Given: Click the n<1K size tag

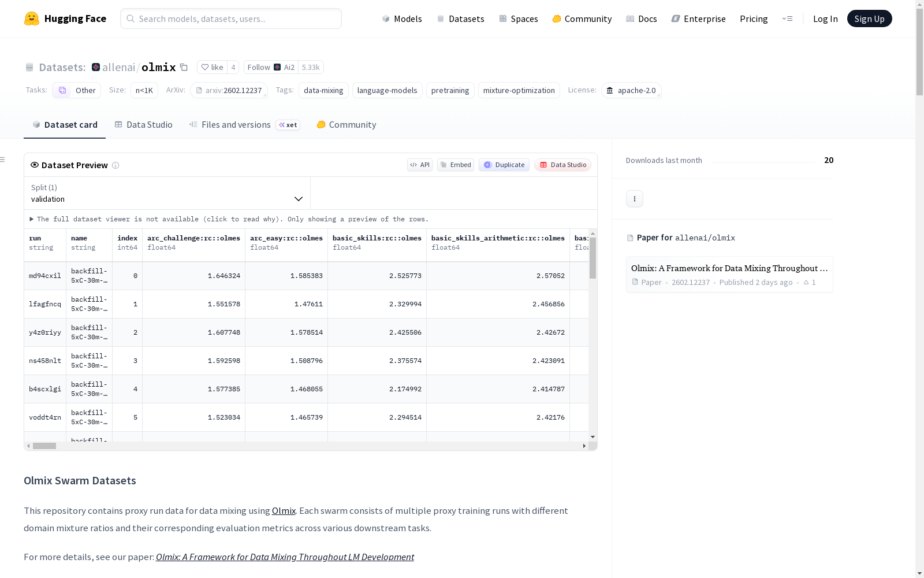Looking at the screenshot, I should [x=144, y=90].
